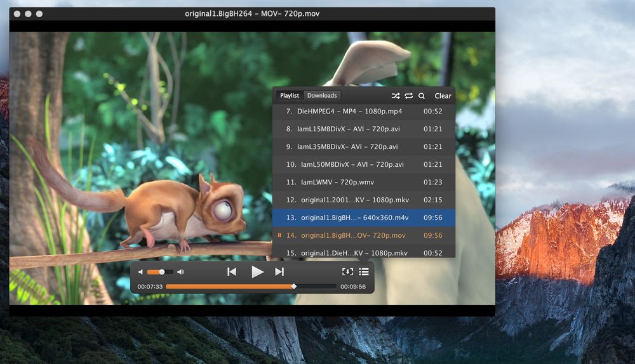Select paused item 14 720p.mov
This screenshot has height=364, width=635.
[x=364, y=235]
